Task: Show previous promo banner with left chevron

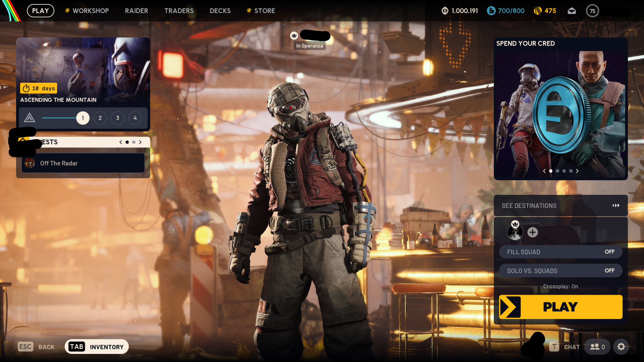Action: tap(544, 171)
